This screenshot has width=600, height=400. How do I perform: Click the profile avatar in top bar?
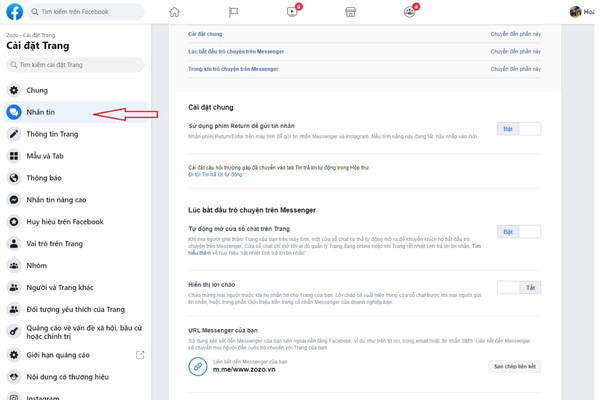pyautogui.click(x=576, y=12)
